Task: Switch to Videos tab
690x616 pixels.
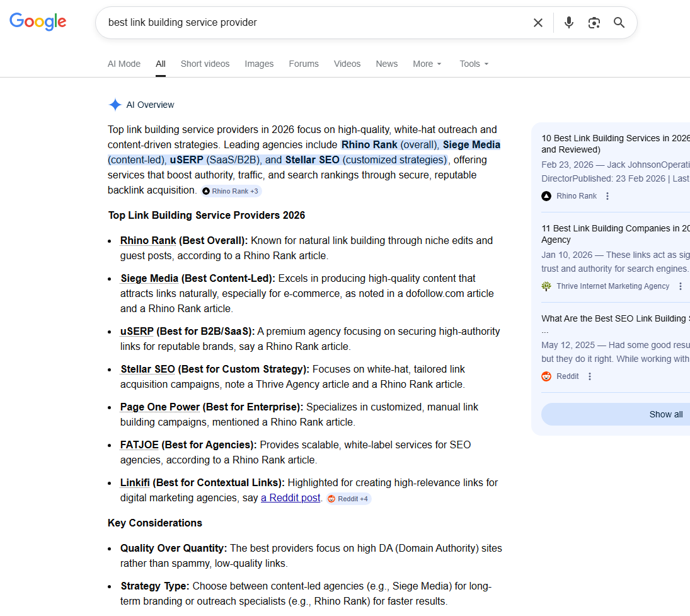Action: (x=347, y=64)
